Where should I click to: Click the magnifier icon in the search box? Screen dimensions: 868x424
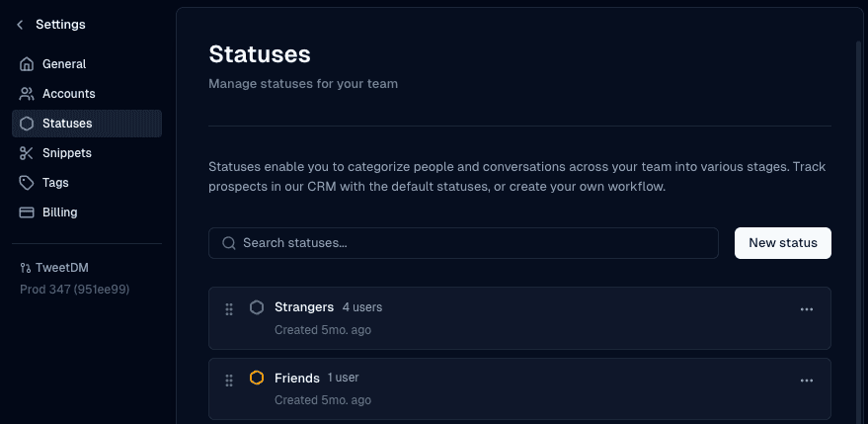pyautogui.click(x=229, y=243)
